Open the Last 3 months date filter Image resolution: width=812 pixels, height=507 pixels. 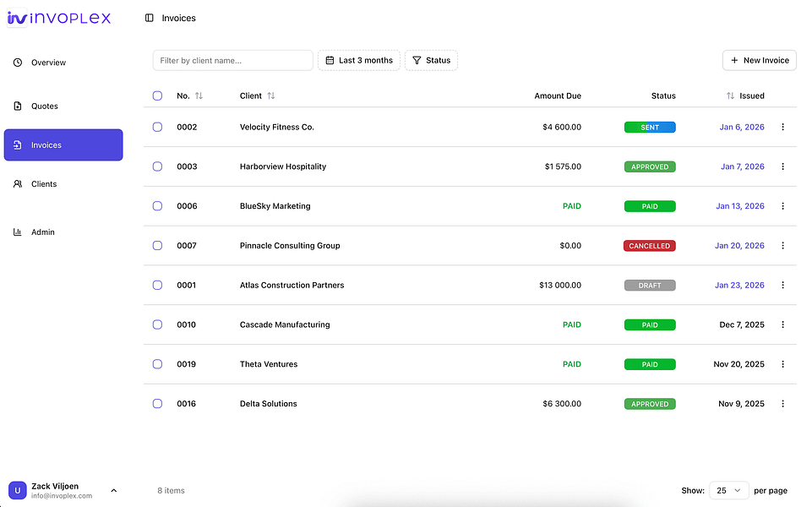click(359, 61)
